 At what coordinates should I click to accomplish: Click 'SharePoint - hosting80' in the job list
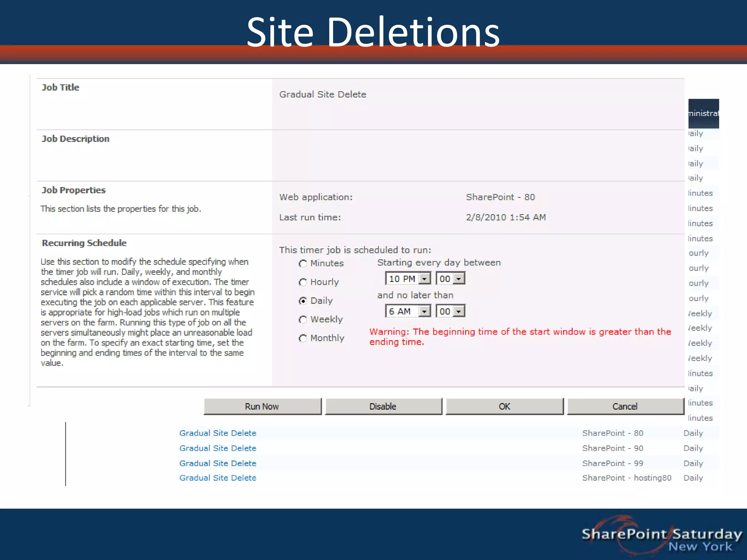(x=627, y=478)
